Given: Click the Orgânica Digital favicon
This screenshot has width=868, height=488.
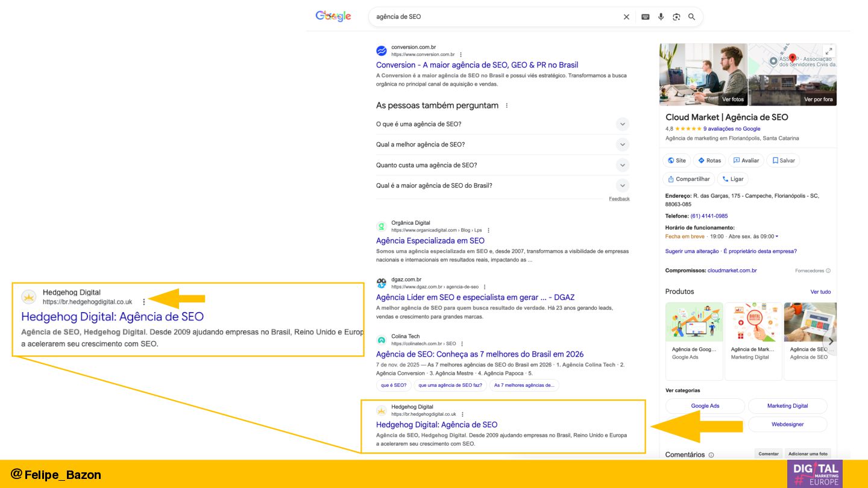Looking at the screenshot, I should [382, 227].
